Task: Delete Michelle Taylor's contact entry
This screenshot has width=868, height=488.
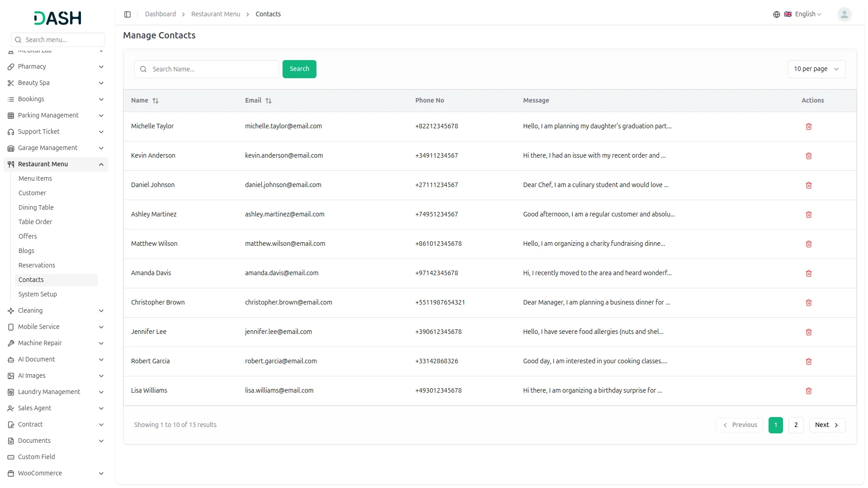Action: tap(808, 127)
